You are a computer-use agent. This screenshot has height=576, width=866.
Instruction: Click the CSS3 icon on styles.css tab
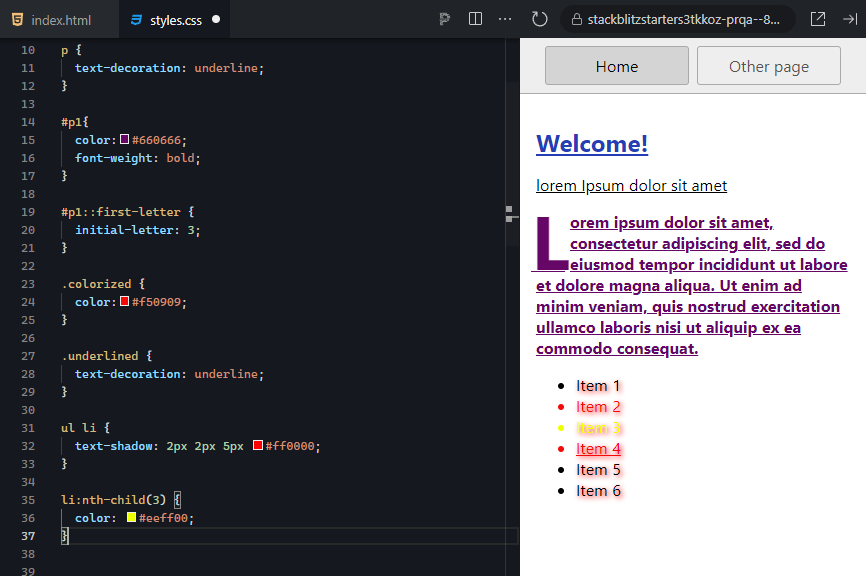[x=136, y=18]
